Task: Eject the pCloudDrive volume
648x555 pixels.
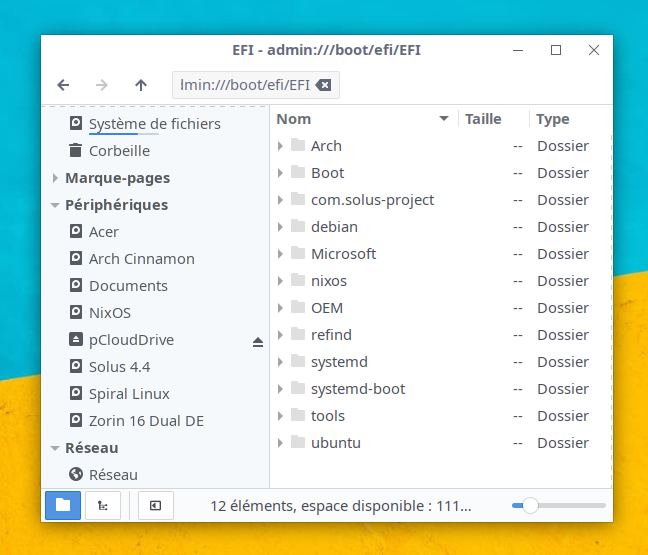Action: point(257,341)
